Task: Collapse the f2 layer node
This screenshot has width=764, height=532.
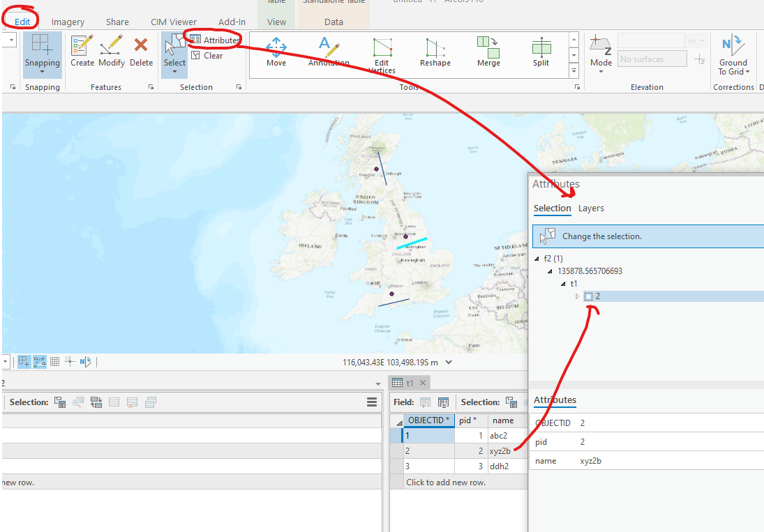Action: (538, 258)
